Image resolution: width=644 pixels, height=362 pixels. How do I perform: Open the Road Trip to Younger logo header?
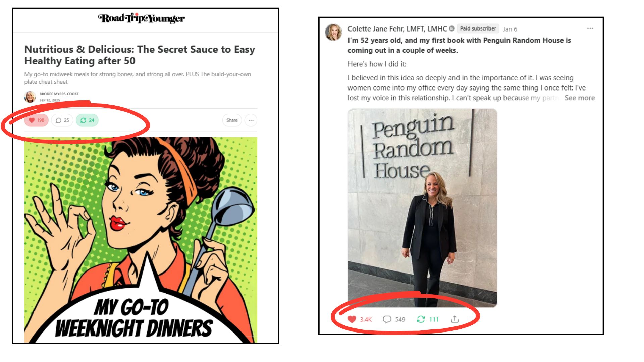(x=141, y=18)
